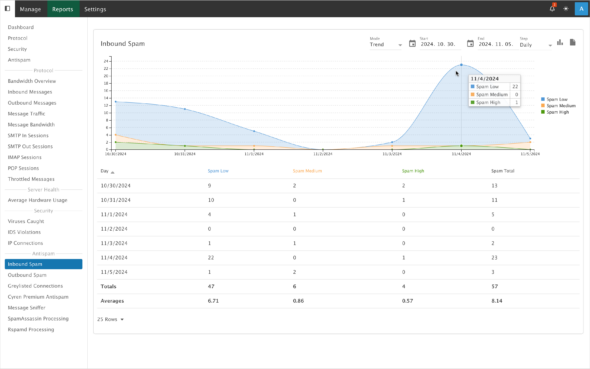590x369 pixels.
Task: Open the End date calendar picker
Action: [470, 44]
